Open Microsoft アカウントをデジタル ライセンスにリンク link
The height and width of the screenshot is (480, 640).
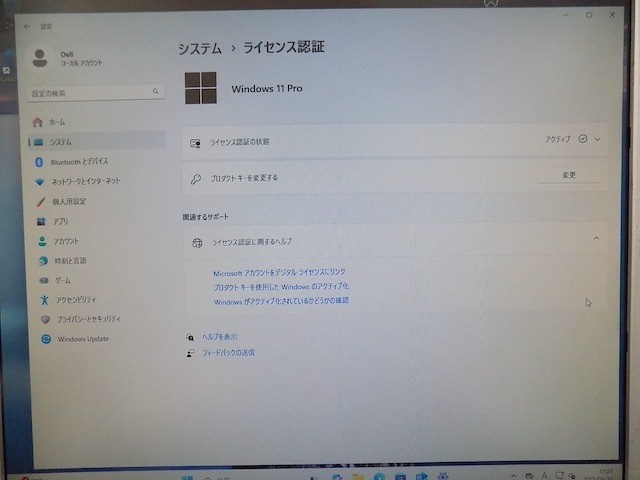click(279, 272)
